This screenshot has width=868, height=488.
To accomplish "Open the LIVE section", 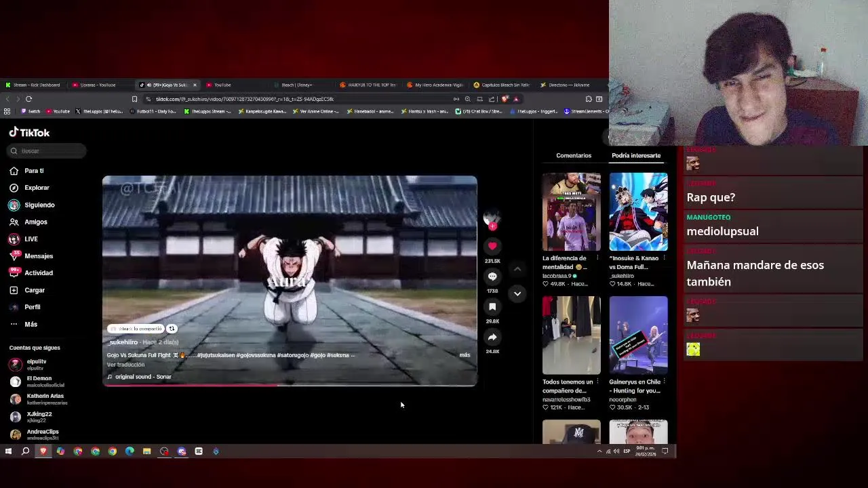I will [24, 239].
